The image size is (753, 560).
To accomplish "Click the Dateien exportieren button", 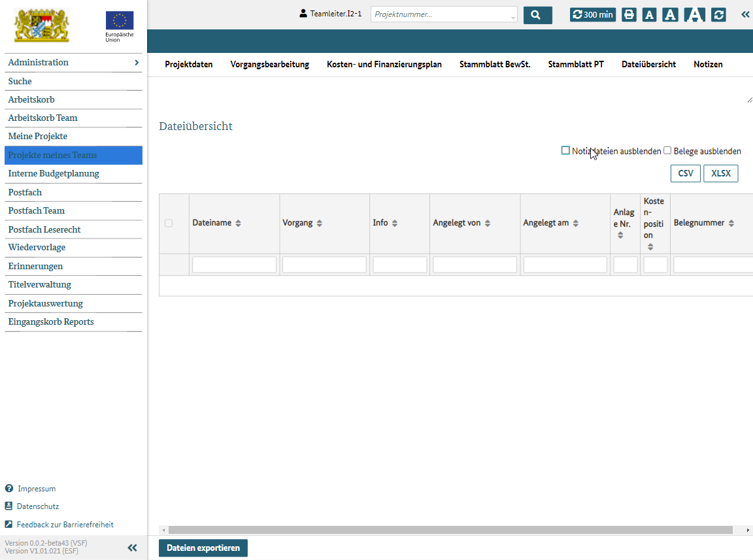I will click(203, 548).
